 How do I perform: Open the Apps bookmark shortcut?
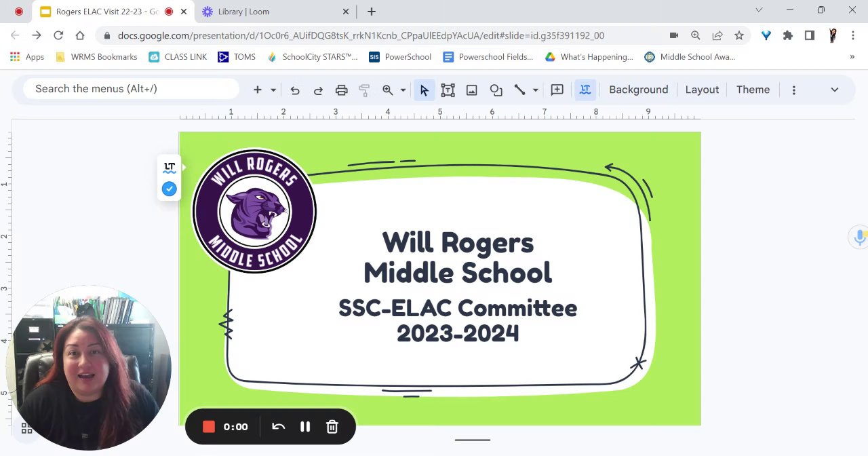pyautogui.click(x=27, y=57)
